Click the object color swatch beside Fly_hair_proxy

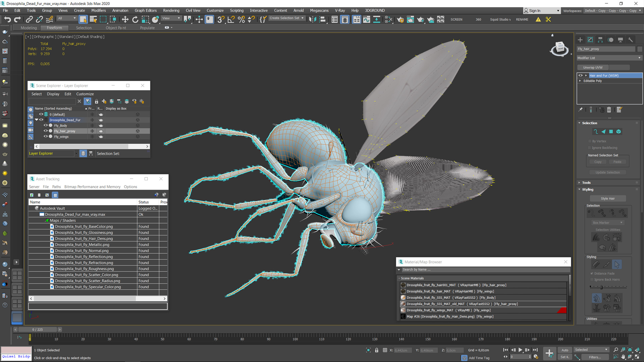click(x=639, y=49)
